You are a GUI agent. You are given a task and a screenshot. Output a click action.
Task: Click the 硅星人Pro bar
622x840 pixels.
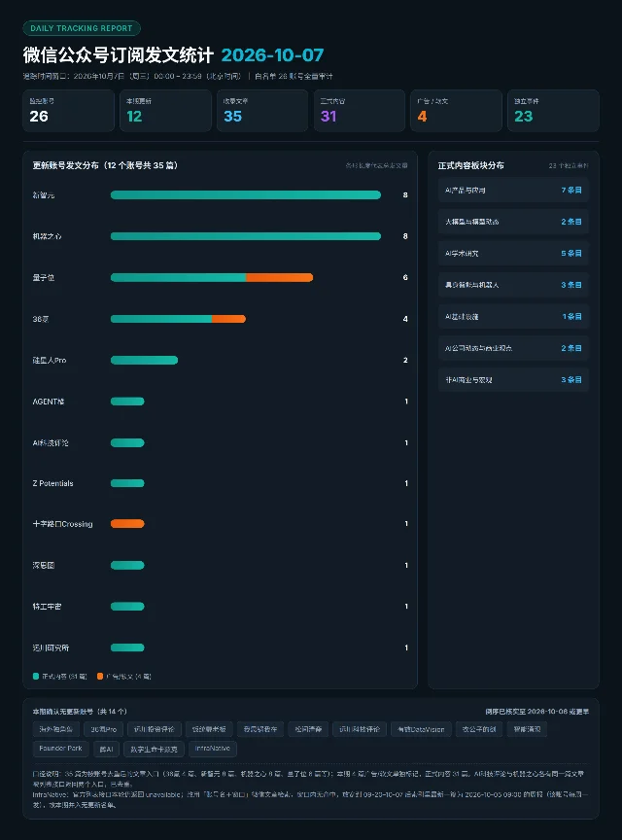coord(144,360)
